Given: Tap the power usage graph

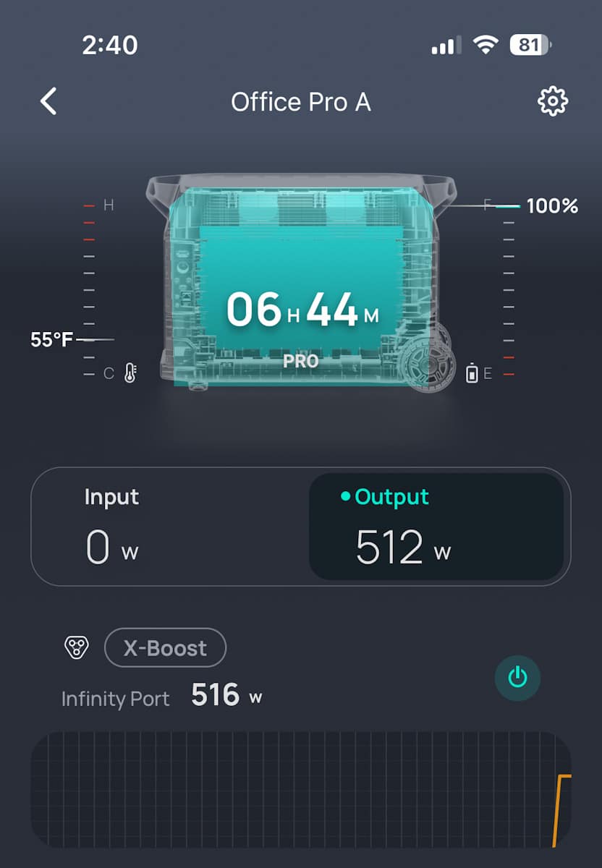Looking at the screenshot, I should point(301,790).
